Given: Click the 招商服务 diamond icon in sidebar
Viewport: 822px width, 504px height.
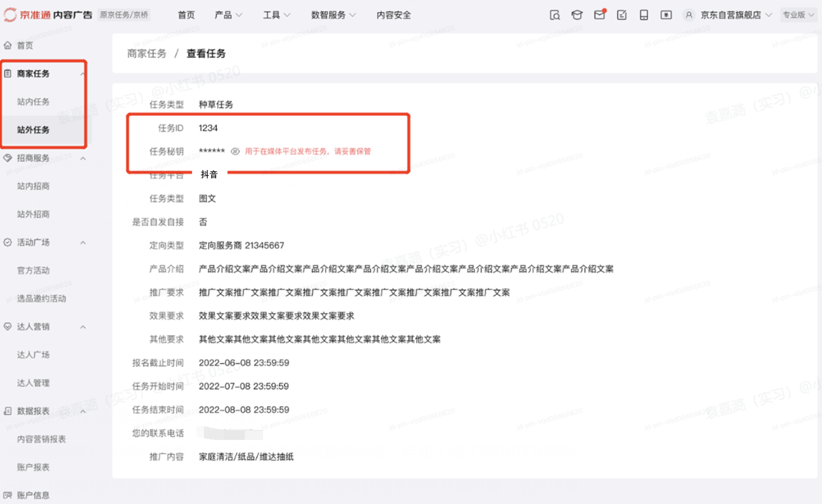Looking at the screenshot, I should pyautogui.click(x=8, y=158).
